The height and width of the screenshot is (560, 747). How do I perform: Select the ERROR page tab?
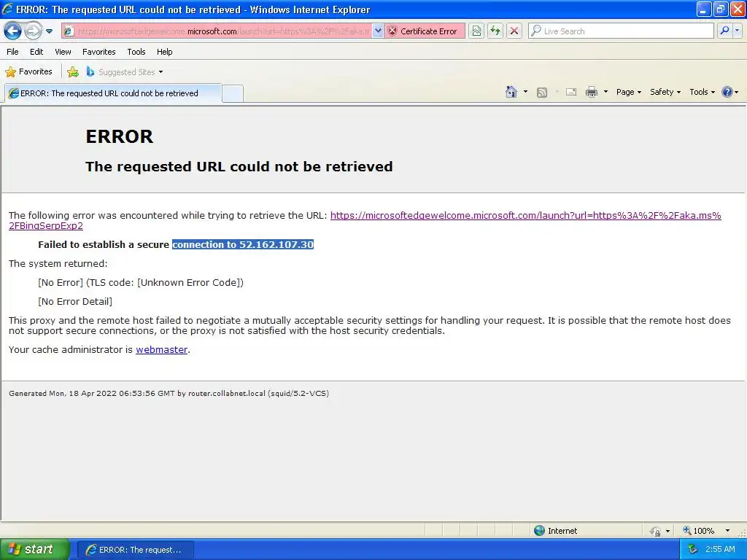(x=113, y=93)
